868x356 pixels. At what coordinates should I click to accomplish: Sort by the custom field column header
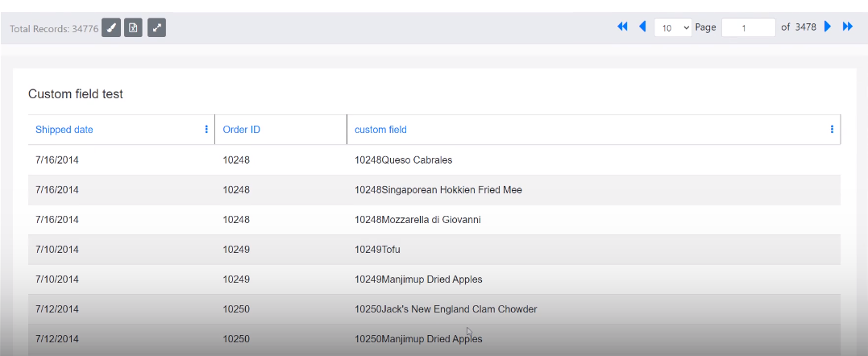point(380,130)
